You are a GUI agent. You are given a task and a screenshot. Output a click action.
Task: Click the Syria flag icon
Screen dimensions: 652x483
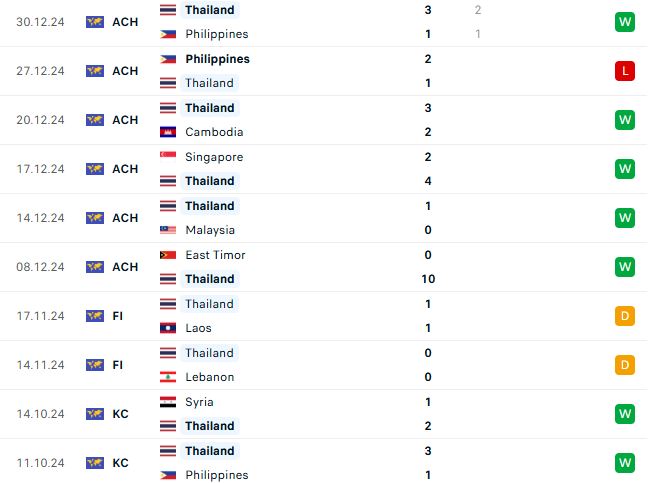pyautogui.click(x=168, y=402)
